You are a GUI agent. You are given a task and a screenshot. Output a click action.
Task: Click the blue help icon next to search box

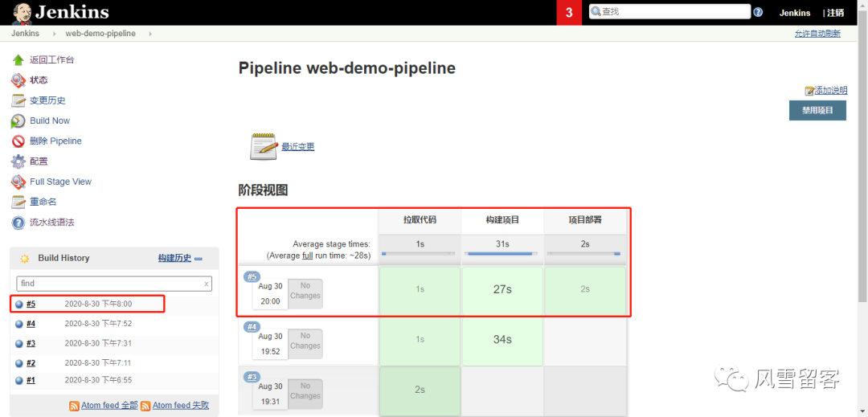pos(759,12)
